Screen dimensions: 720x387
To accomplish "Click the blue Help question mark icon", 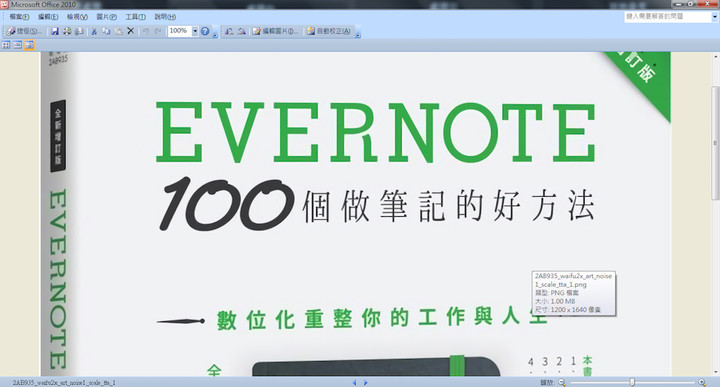I will (x=205, y=31).
